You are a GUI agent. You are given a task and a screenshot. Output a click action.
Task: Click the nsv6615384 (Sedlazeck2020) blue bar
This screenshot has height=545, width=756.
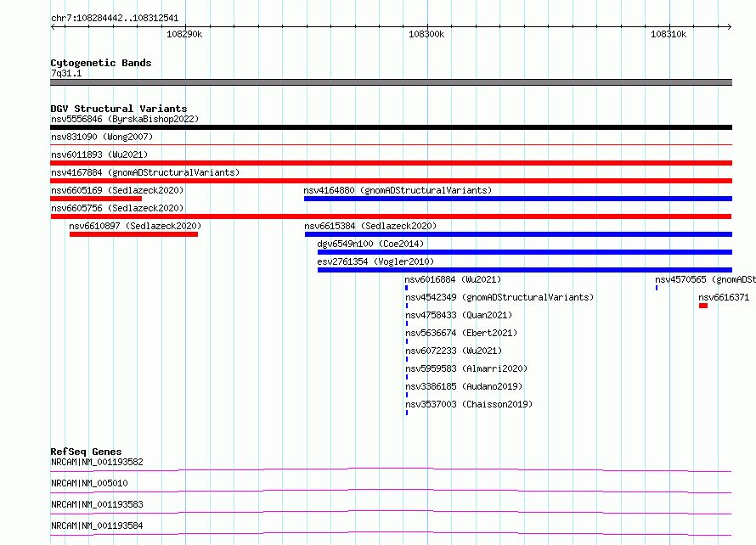coord(518,234)
